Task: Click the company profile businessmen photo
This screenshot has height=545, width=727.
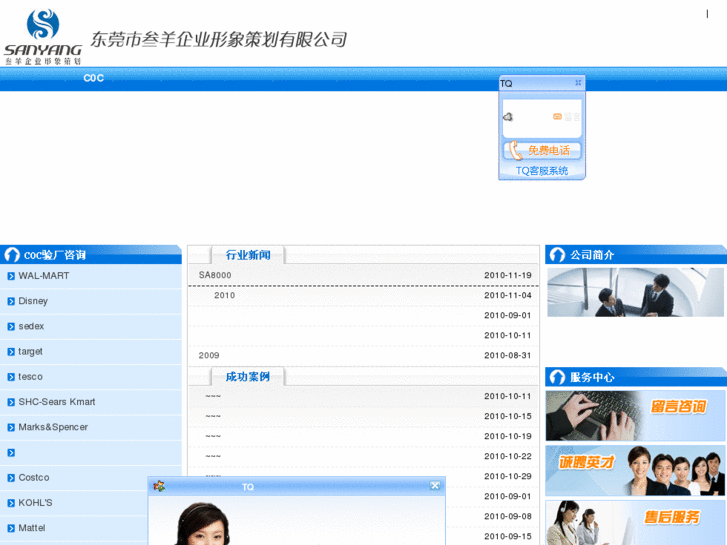Action: pyautogui.click(x=635, y=293)
